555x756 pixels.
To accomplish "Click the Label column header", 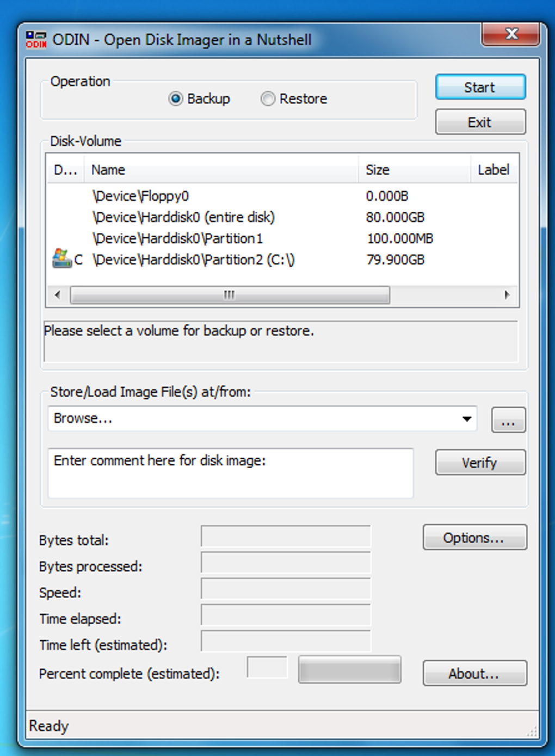I will (494, 170).
